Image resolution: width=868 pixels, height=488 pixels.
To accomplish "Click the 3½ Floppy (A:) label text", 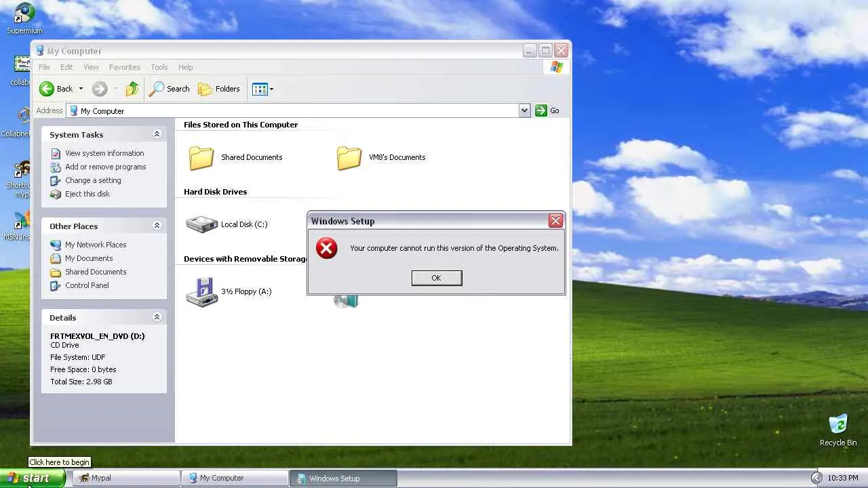I will 246,291.
